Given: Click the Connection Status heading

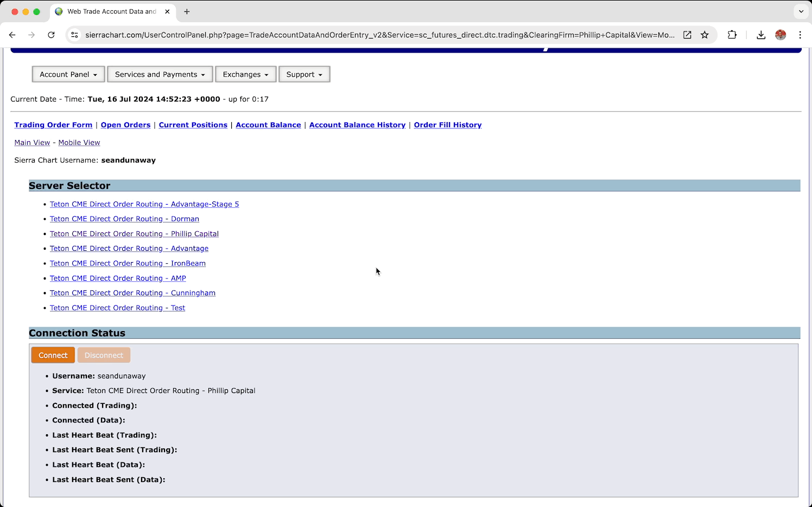Looking at the screenshot, I should pos(77,333).
